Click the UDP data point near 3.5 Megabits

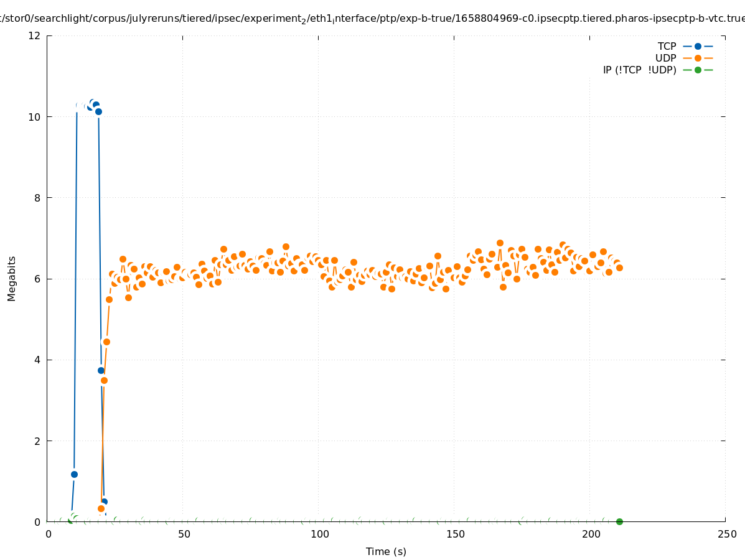(104, 380)
